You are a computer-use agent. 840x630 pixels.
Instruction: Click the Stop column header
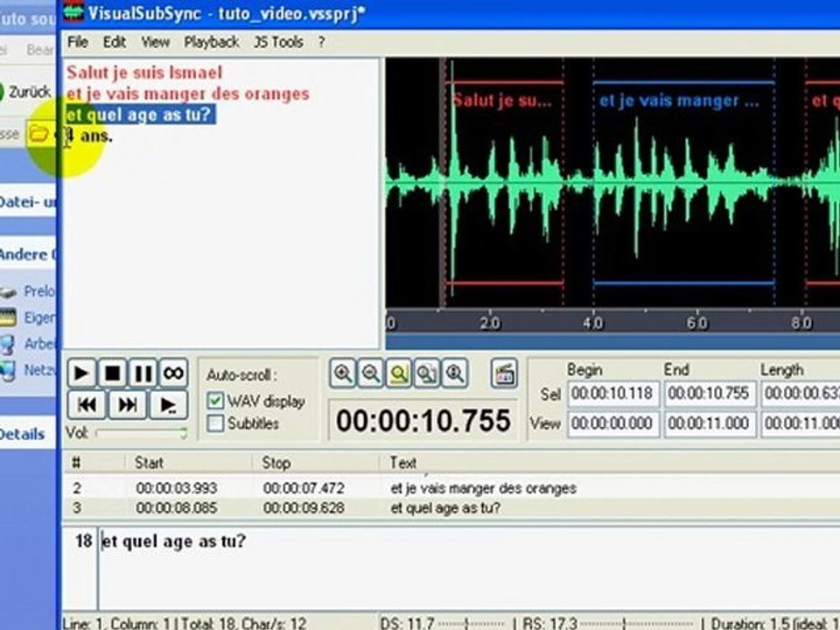(316, 462)
